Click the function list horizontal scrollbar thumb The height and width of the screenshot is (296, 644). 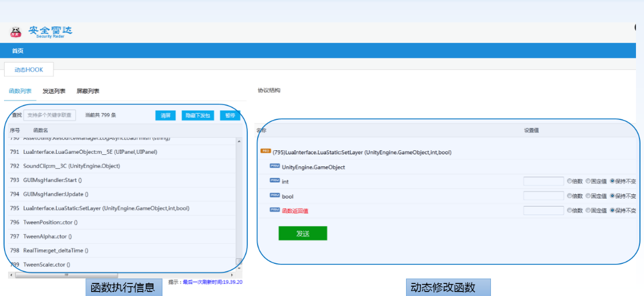[66, 275]
